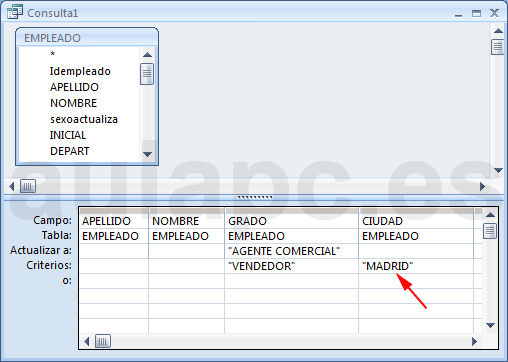
Task: Select the CIUDAD column selector bar
Action: (x=416, y=211)
